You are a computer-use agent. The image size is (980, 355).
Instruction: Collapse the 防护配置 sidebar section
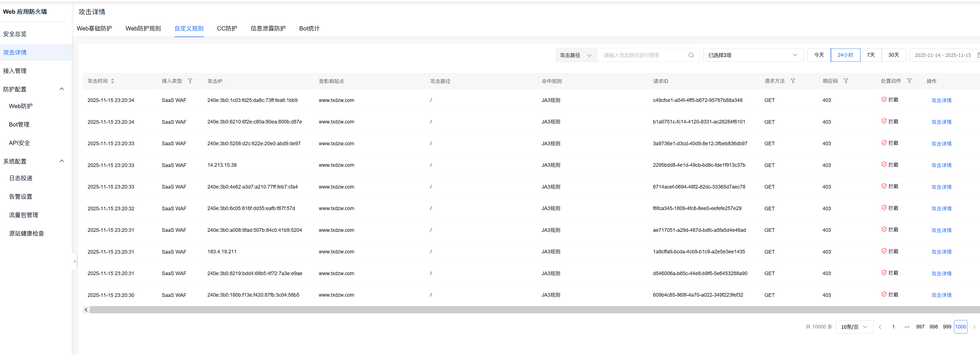(62, 89)
